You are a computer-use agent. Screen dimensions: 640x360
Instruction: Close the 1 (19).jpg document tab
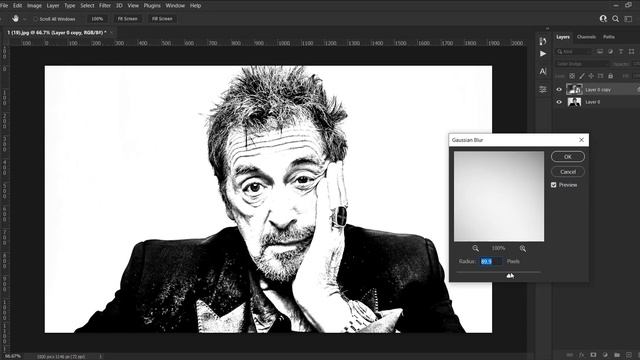click(x=111, y=32)
